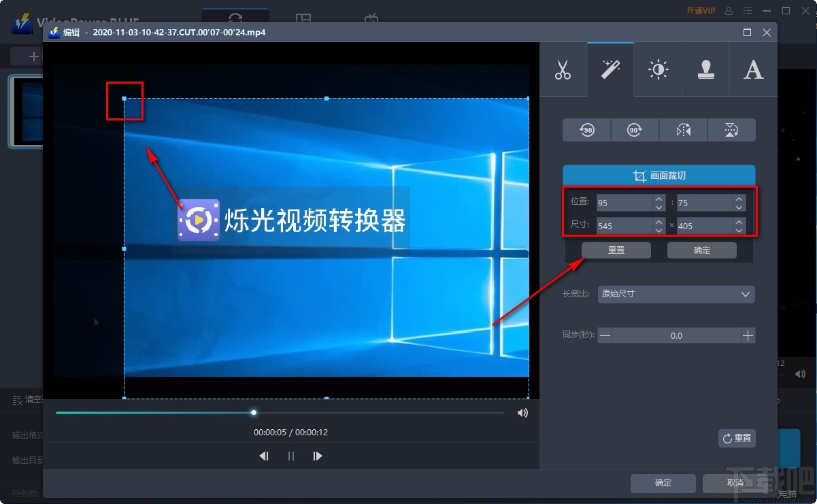
Task: Click the 00:00:05 / 00:00:12 time readout
Action: [290, 432]
